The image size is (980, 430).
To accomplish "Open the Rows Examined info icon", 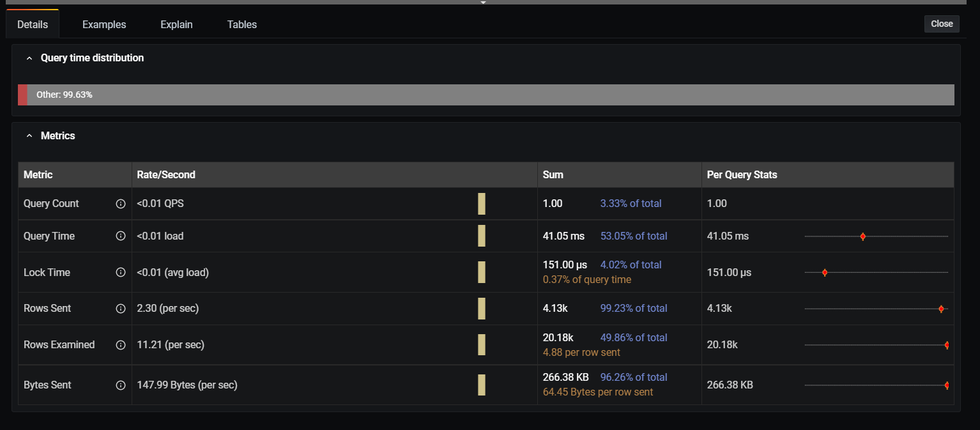I will click(x=120, y=345).
